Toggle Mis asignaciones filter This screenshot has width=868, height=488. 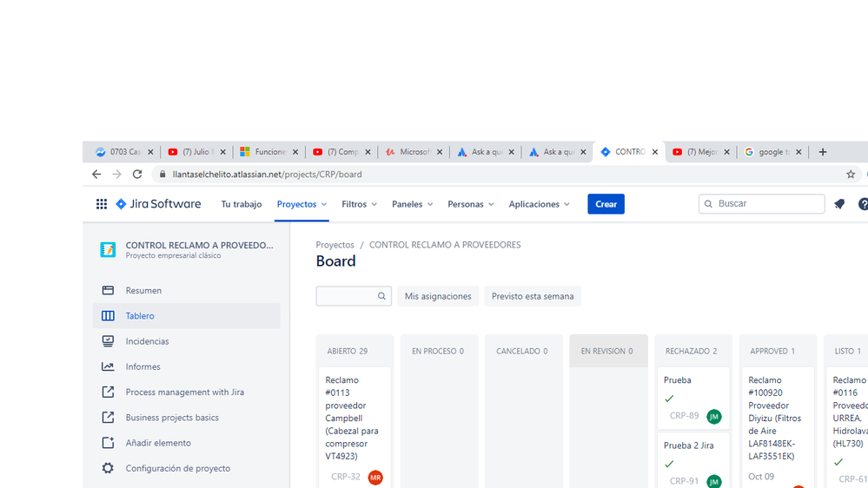[438, 296]
